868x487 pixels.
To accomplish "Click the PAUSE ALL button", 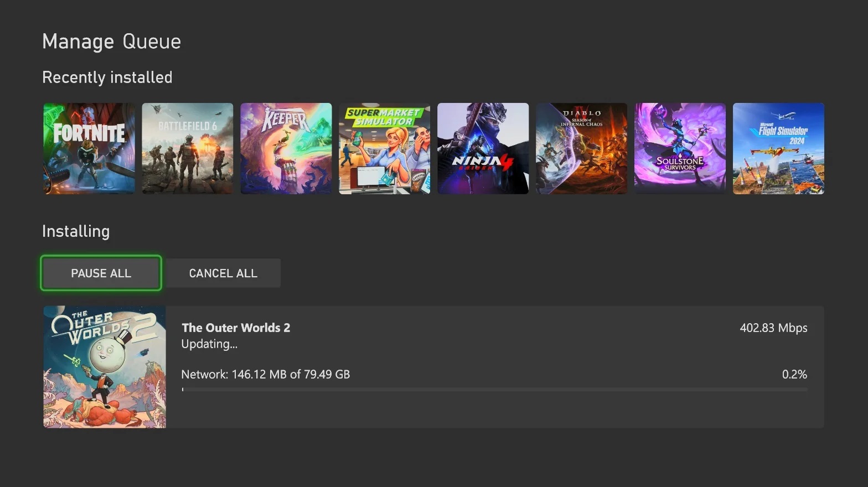I will click(x=101, y=273).
